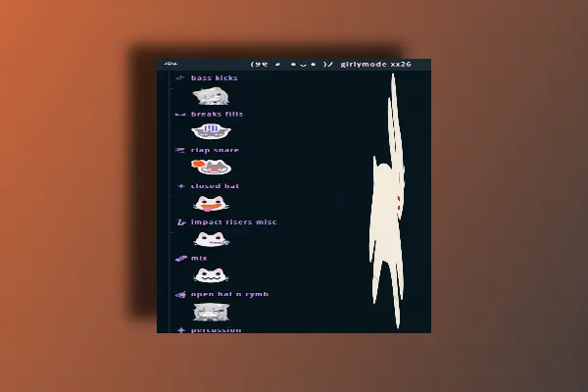Click the impact risers misc folder icon

tap(181, 222)
